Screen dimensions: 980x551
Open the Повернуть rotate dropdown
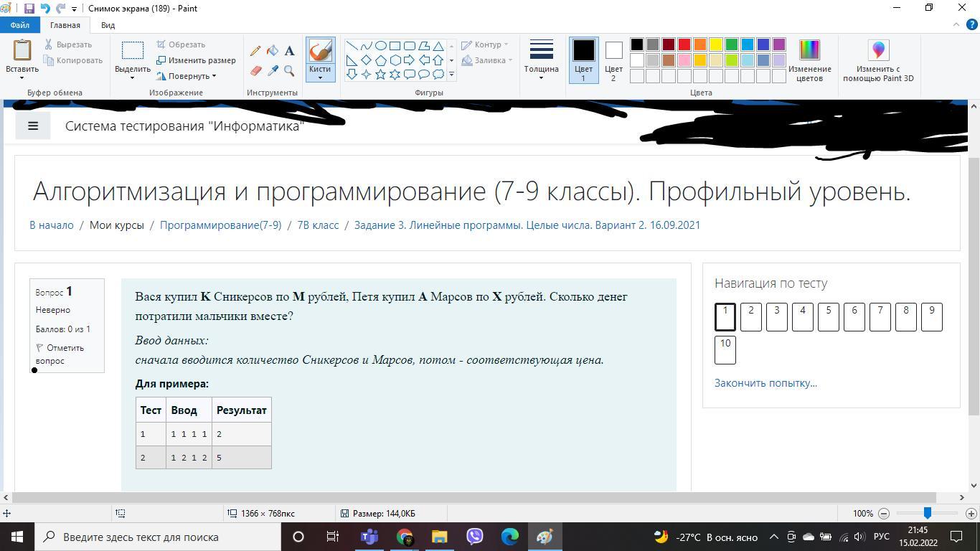(214, 76)
